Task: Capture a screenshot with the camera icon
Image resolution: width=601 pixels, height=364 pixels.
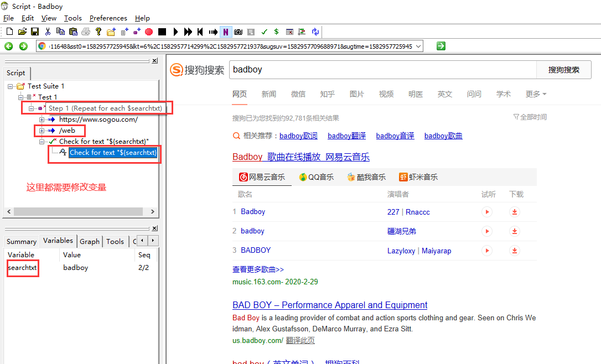Action: pos(238,32)
